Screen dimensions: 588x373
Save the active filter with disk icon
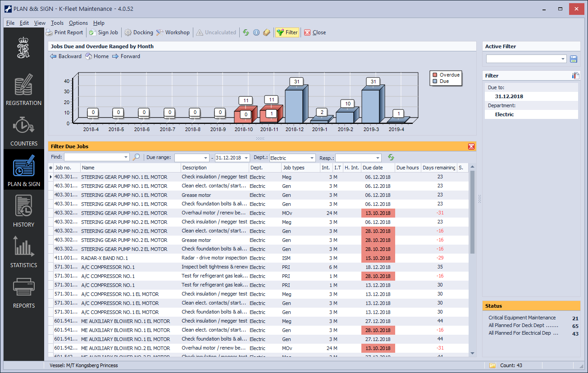tap(574, 59)
